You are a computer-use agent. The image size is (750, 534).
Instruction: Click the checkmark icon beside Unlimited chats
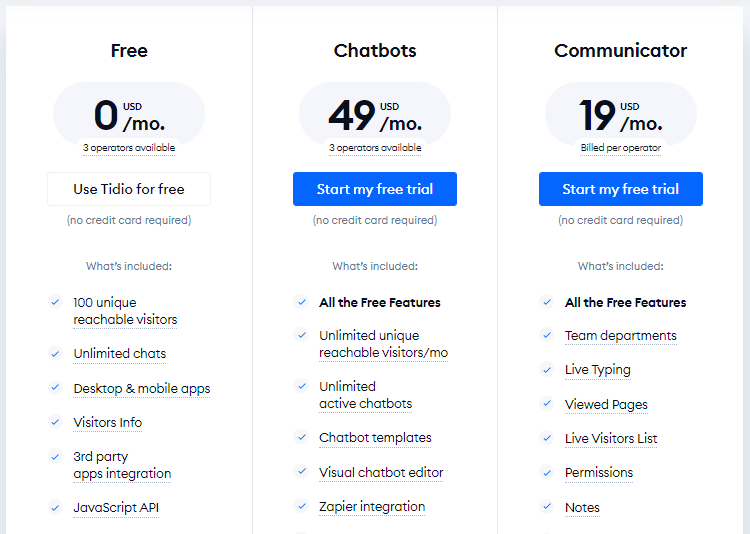(x=55, y=354)
